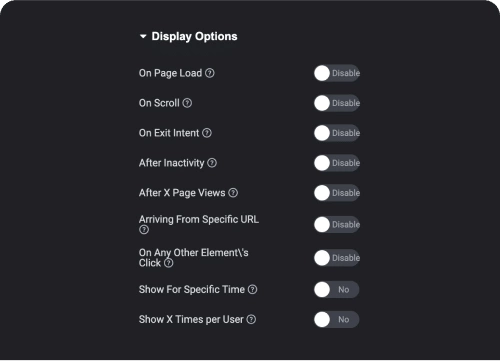
Task: Click the help icon next to On Scroll
Action: coord(187,103)
